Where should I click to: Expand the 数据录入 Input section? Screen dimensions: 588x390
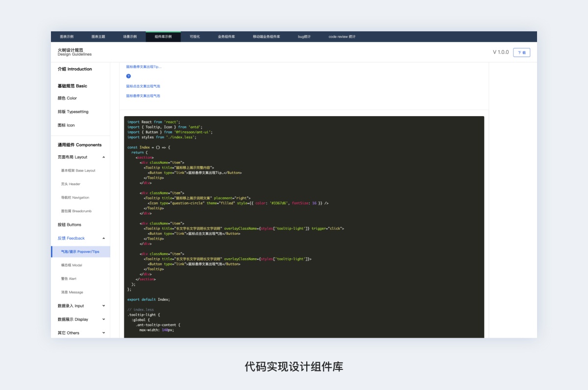click(x=103, y=306)
